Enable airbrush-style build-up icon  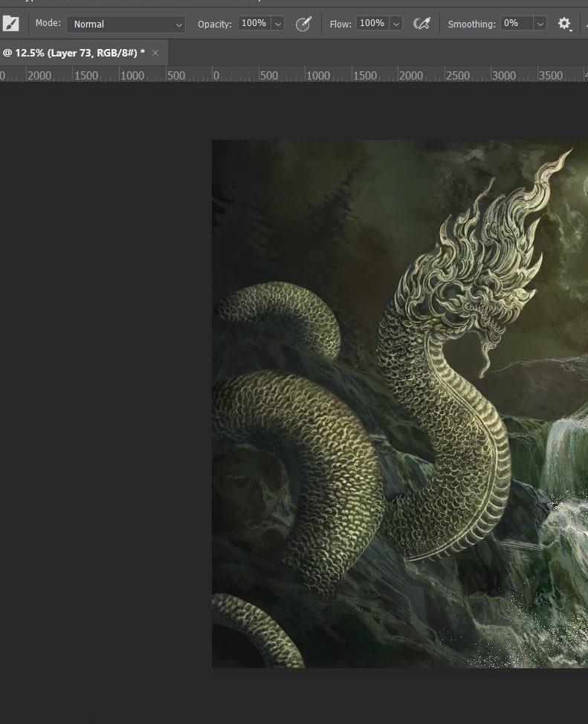[x=421, y=24]
